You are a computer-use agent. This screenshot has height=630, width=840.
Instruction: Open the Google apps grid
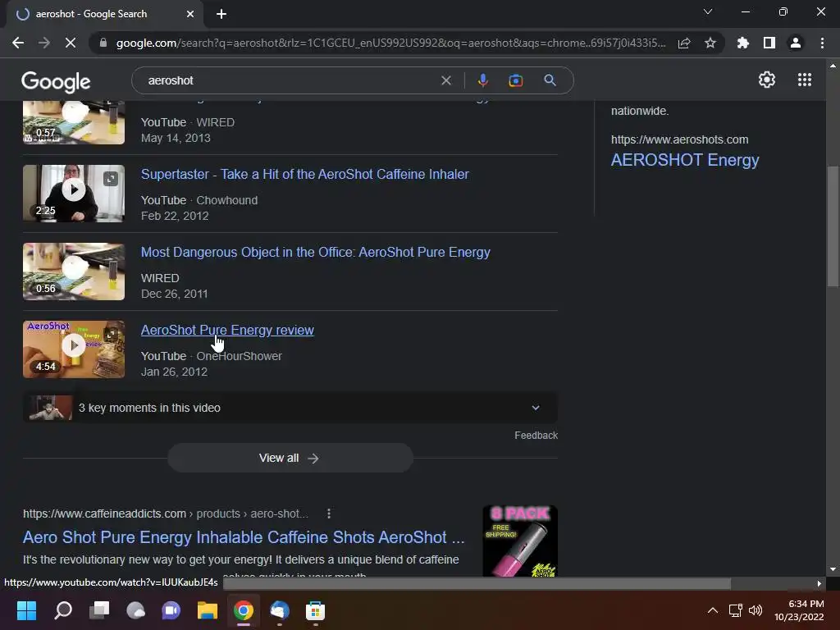(804, 80)
